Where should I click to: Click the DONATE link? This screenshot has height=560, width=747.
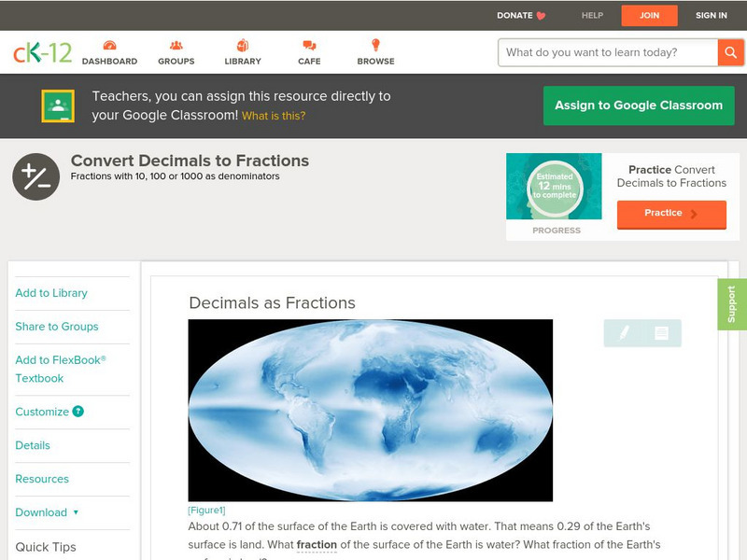coord(514,16)
